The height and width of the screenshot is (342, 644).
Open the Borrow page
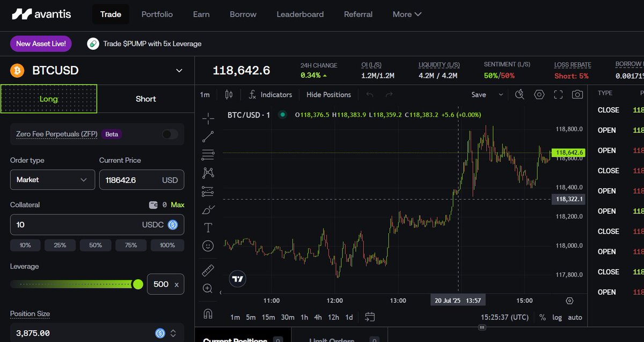(243, 14)
